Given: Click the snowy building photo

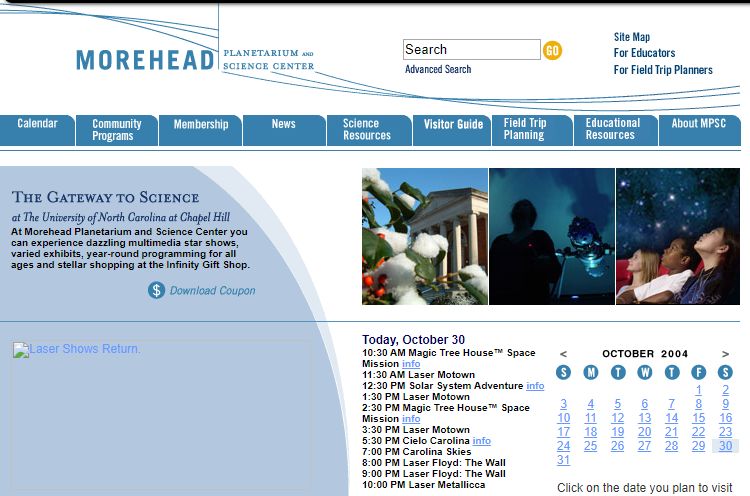Looking at the screenshot, I should pos(425,236).
